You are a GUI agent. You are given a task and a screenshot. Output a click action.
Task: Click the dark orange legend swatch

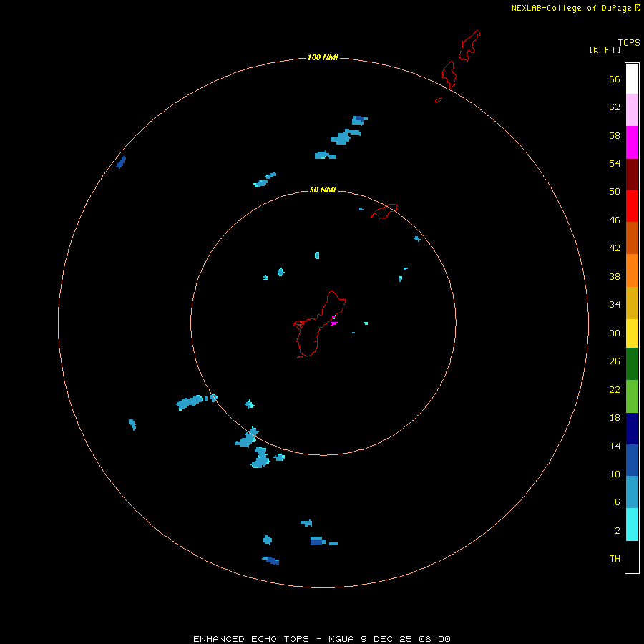[632, 238]
